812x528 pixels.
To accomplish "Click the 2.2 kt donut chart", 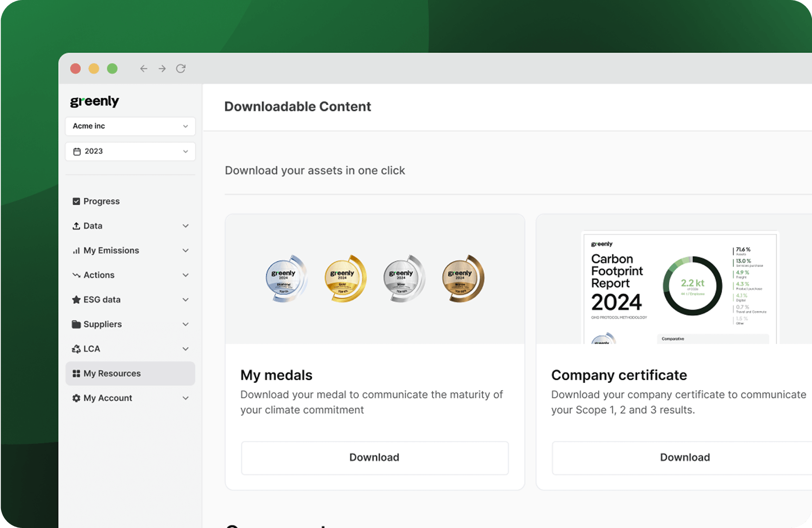I will tap(692, 285).
